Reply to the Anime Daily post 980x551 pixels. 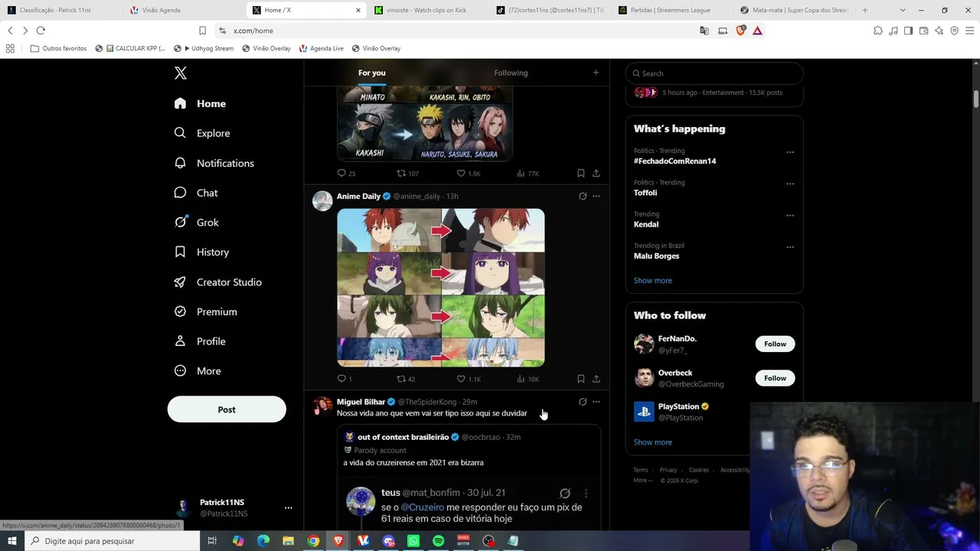click(345, 379)
